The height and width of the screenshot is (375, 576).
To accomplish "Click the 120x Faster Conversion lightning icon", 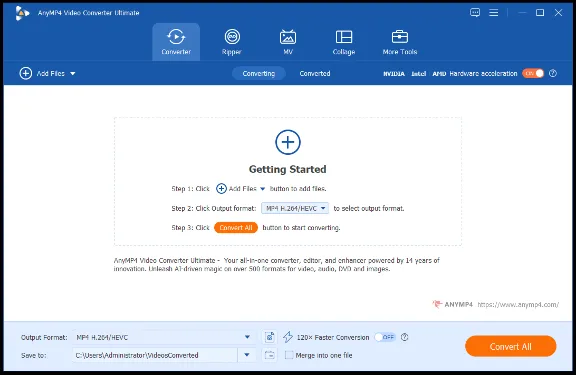I will [288, 337].
